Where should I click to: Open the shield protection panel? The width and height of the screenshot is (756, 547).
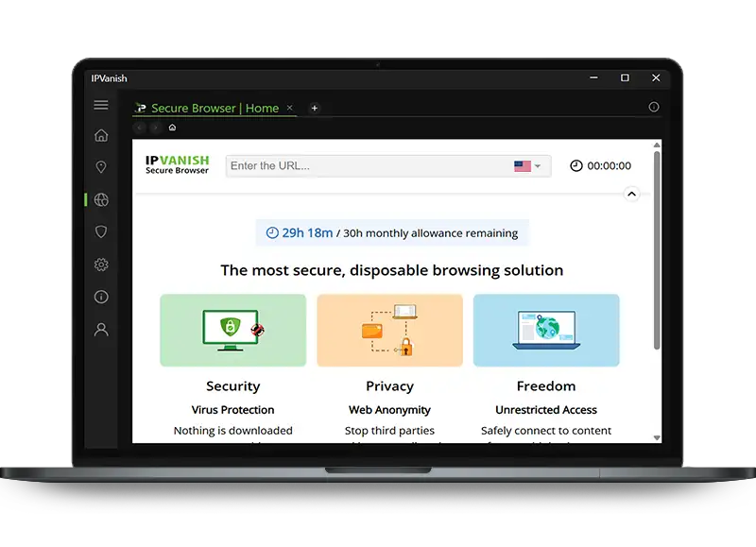(x=101, y=232)
